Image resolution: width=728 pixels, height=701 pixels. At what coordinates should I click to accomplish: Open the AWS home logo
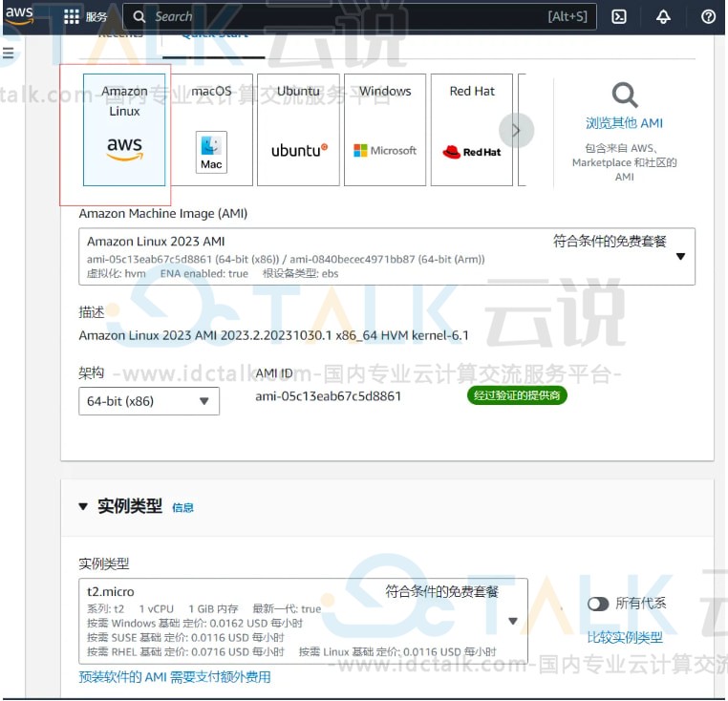19,15
